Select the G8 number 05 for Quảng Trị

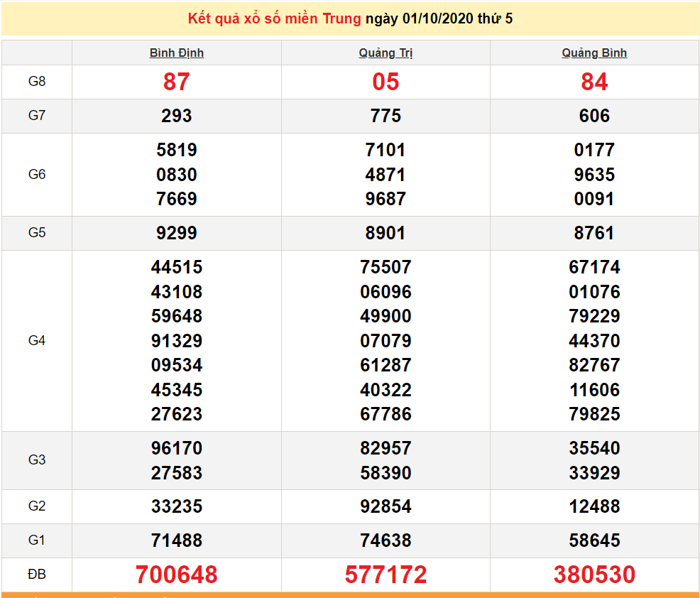(x=385, y=82)
